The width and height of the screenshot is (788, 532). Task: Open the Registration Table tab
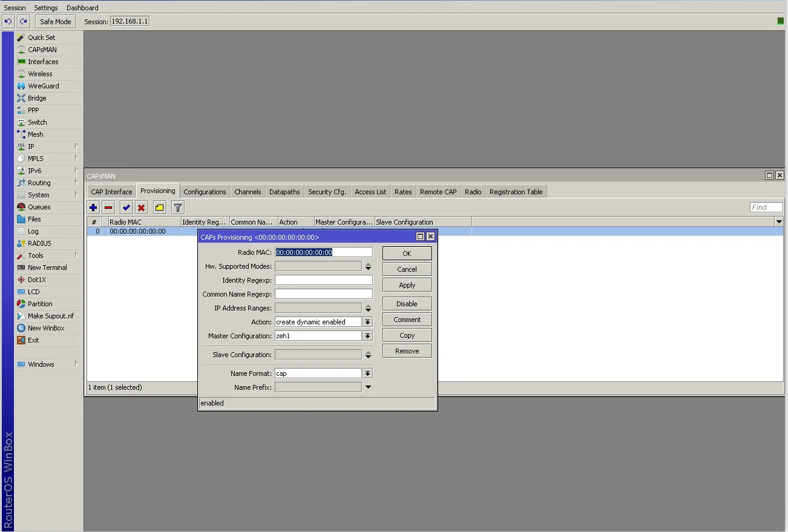point(516,192)
